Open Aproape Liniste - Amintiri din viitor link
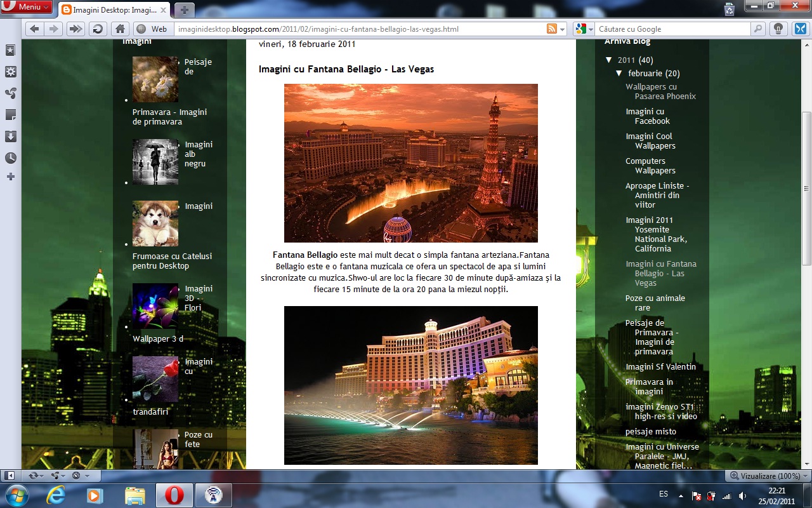This screenshot has height=508, width=812. coord(657,196)
